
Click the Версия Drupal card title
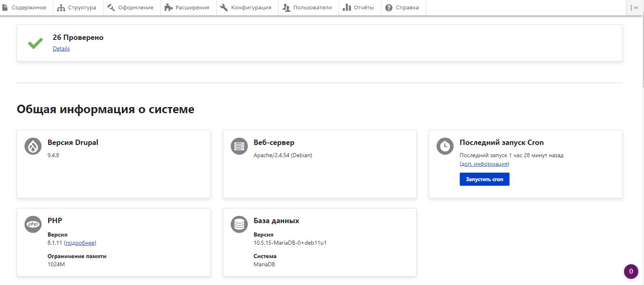pyautogui.click(x=73, y=142)
